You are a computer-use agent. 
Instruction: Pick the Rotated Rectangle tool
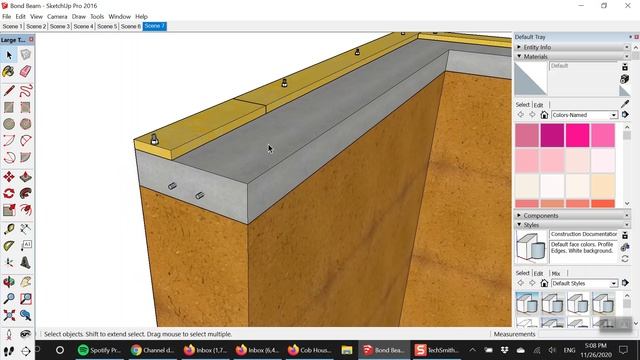[x=25, y=107]
